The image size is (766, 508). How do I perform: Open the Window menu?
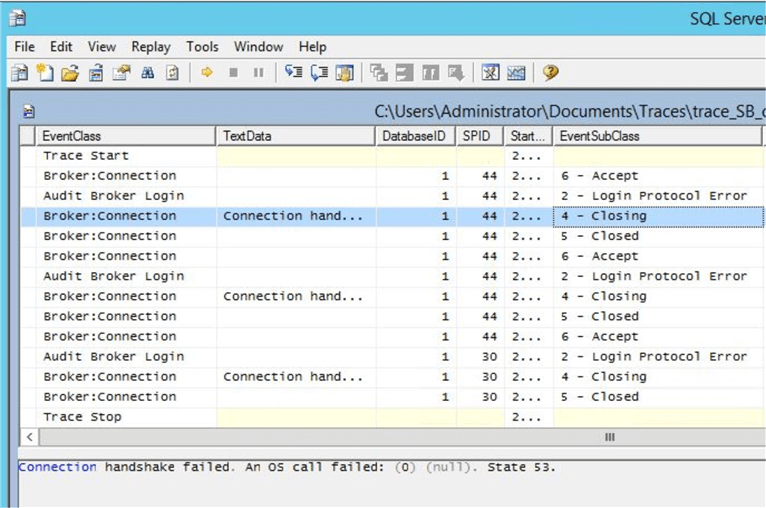pyautogui.click(x=258, y=46)
